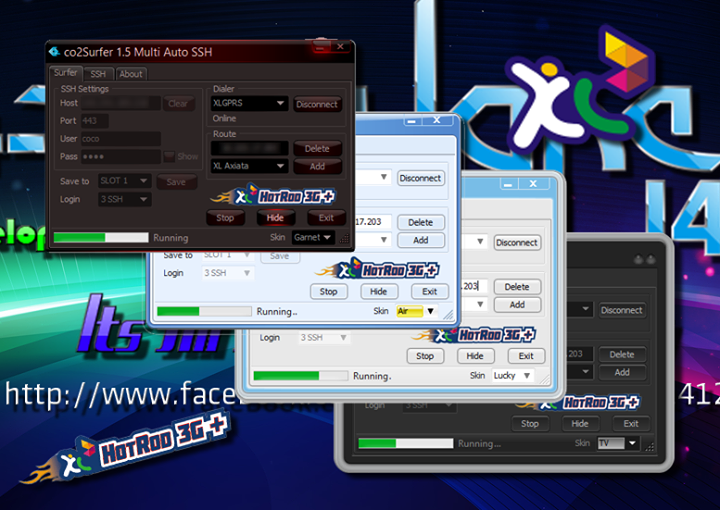The width and height of the screenshot is (720, 510).
Task: Click Stop in the TV skin window
Action: coord(529,424)
